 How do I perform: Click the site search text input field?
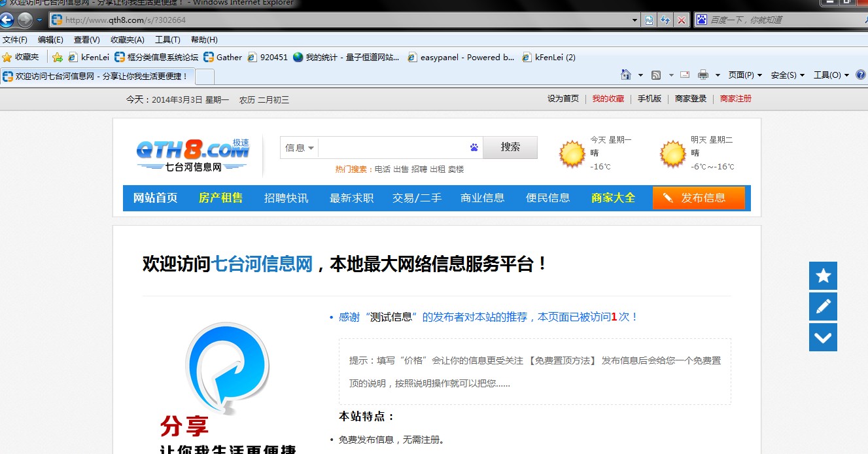392,148
